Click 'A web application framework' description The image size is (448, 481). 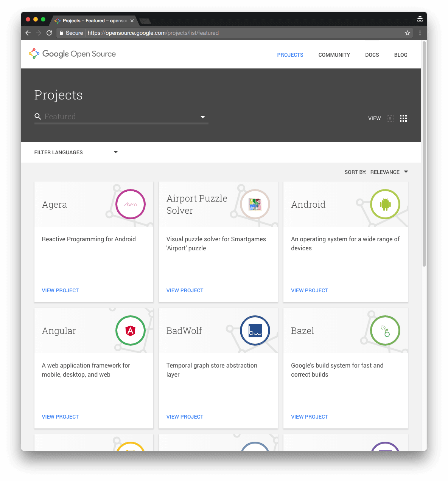(x=86, y=370)
